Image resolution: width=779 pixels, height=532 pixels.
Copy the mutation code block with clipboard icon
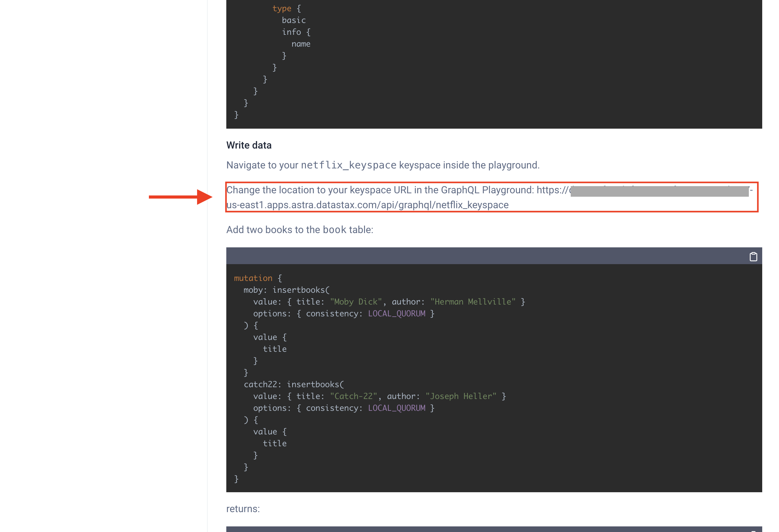click(x=753, y=257)
